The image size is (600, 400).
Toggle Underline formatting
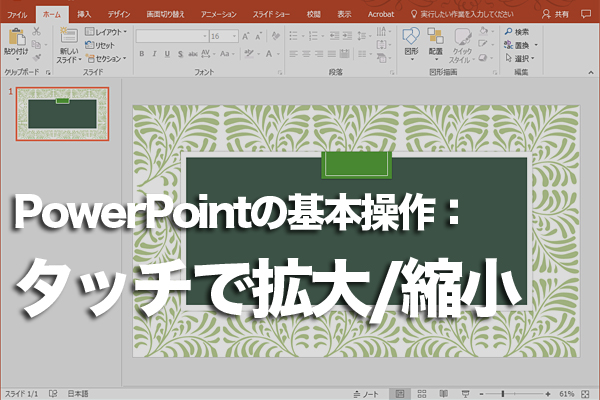coord(167,54)
